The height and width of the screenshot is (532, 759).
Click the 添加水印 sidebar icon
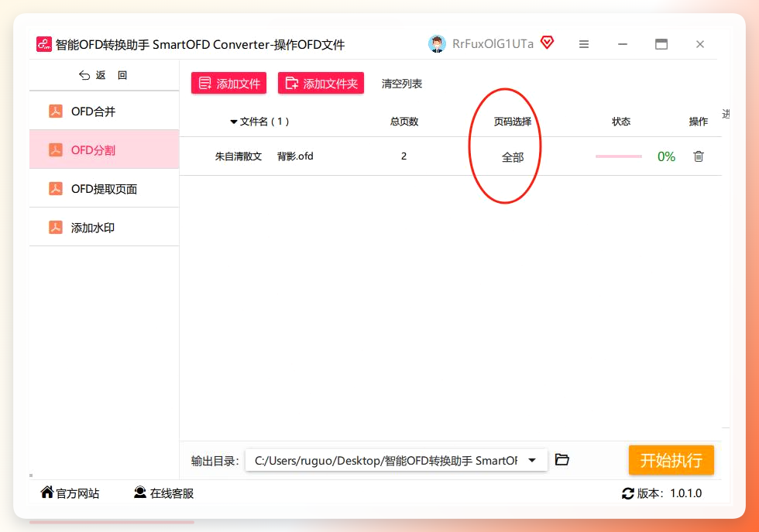click(56, 227)
